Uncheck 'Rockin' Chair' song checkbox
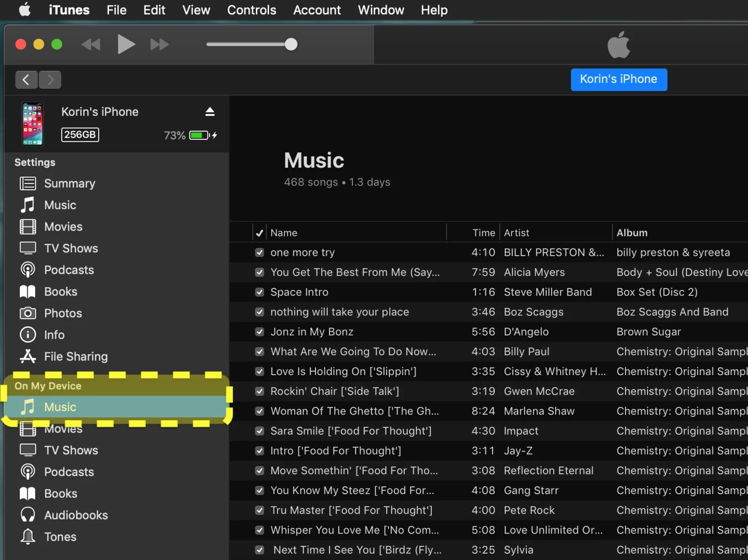This screenshot has height=560, width=748. [259, 391]
